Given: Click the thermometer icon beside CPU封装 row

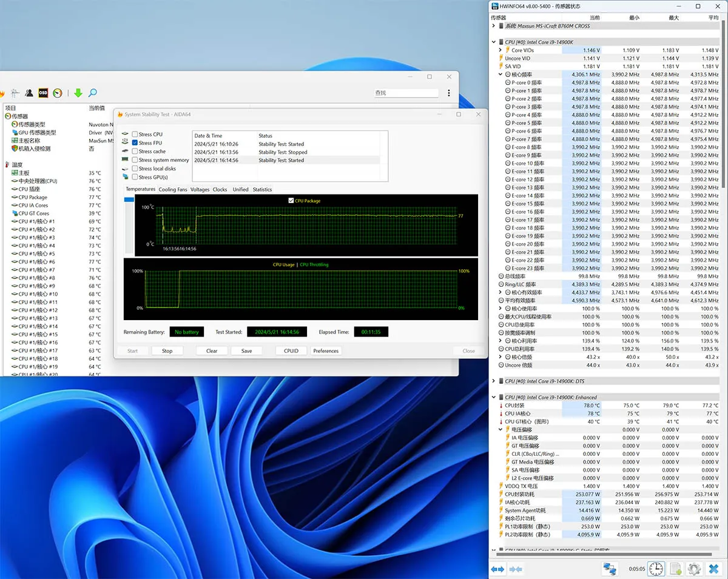Looking at the screenshot, I should [x=501, y=406].
